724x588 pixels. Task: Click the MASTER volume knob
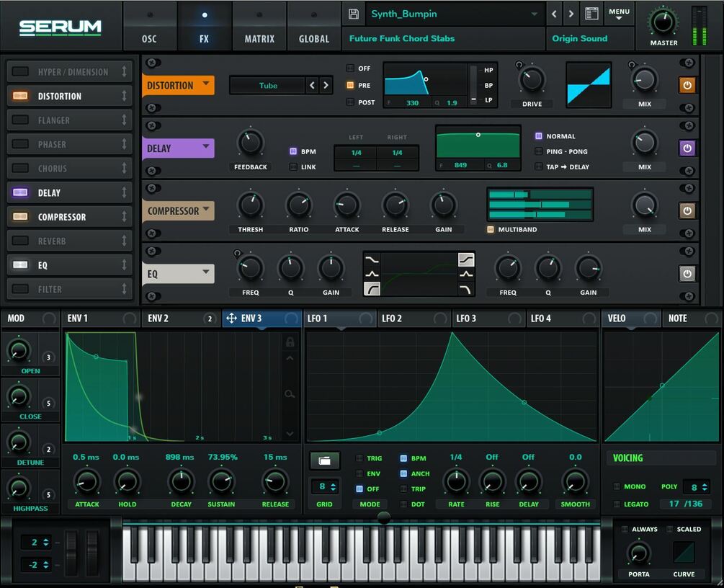(x=663, y=22)
